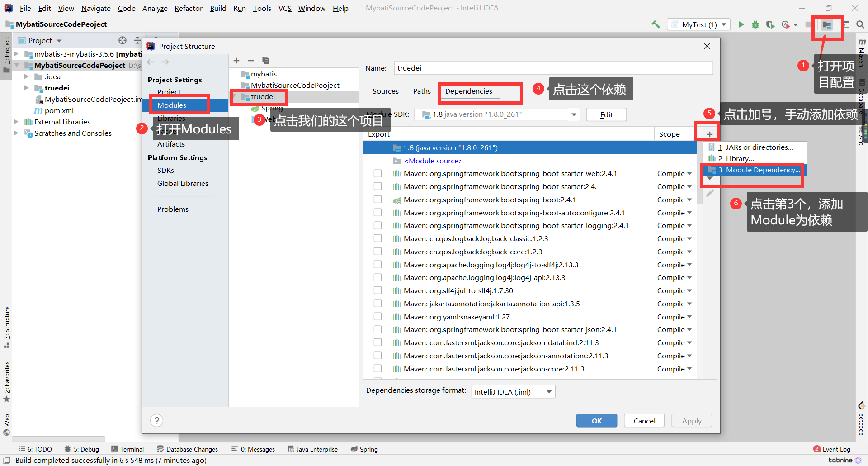Image resolution: width=868 pixels, height=466 pixels.
Task: Open the Build menu
Action: (218, 8)
